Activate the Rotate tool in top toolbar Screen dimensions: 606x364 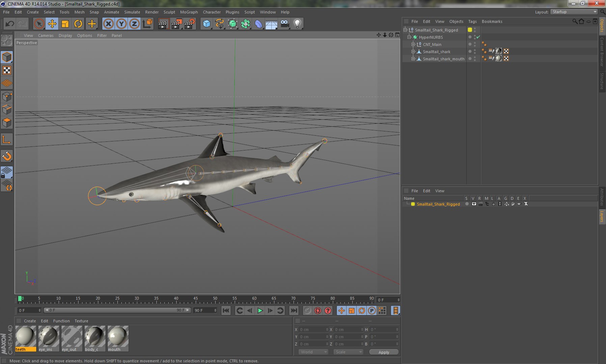[78, 24]
